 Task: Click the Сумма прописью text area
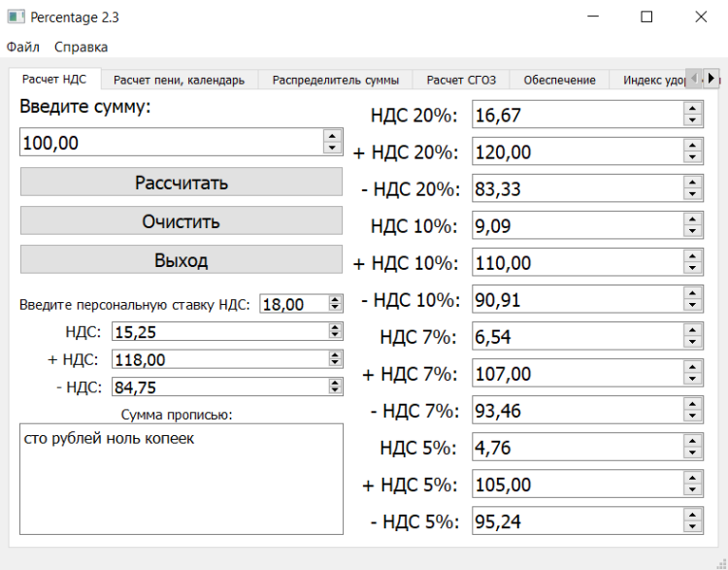(182, 479)
